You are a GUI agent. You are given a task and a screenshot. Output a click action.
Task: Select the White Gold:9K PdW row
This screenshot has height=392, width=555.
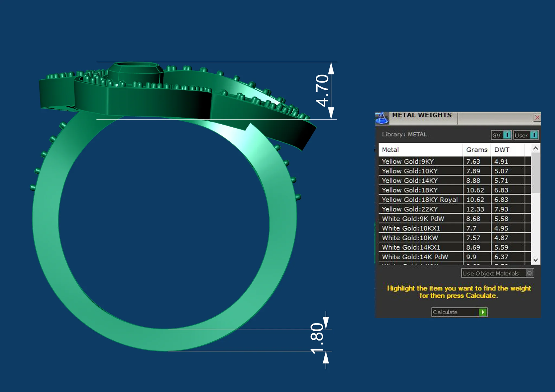454,219
